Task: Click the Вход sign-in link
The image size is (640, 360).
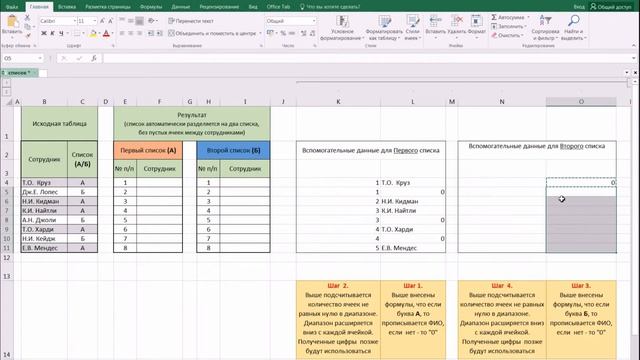Action: (x=579, y=7)
